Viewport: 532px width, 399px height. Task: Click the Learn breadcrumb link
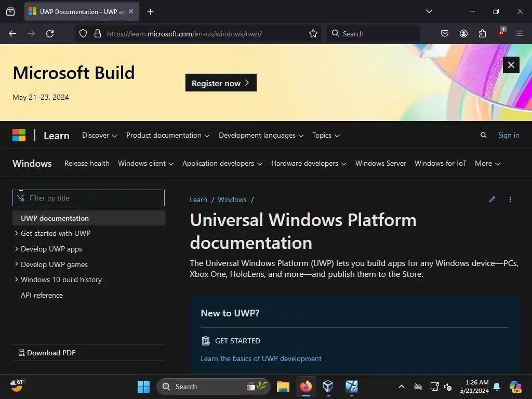[x=198, y=199]
